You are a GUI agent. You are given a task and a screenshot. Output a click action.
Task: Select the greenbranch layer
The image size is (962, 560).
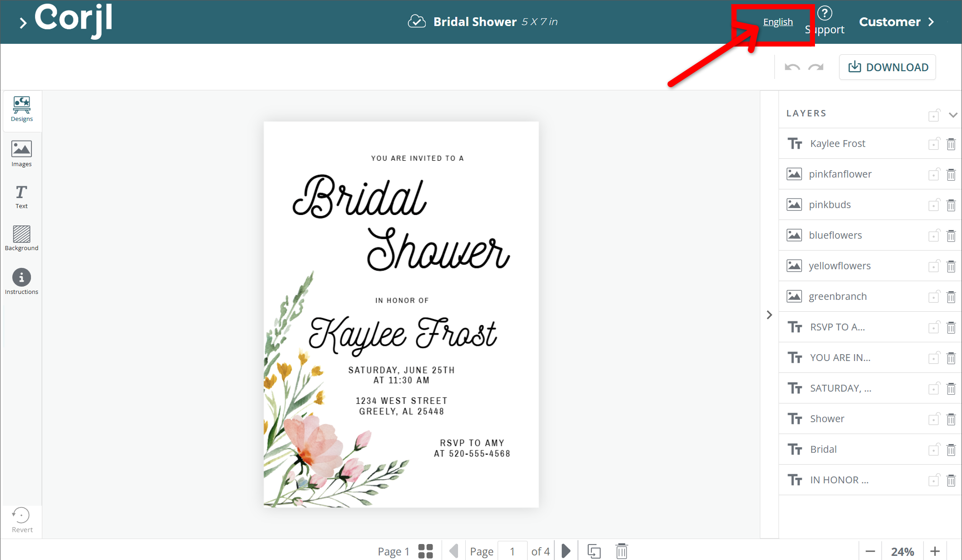point(837,296)
